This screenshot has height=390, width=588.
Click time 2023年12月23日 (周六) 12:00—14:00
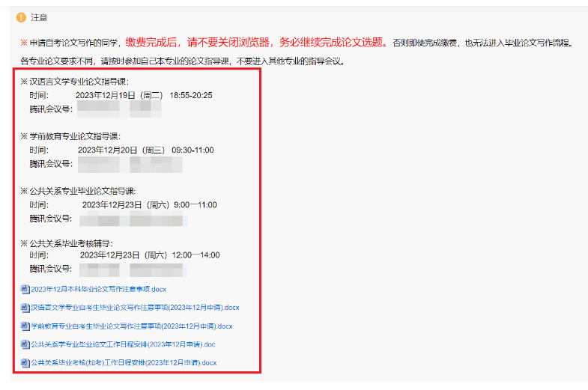pyautogui.click(x=150, y=255)
